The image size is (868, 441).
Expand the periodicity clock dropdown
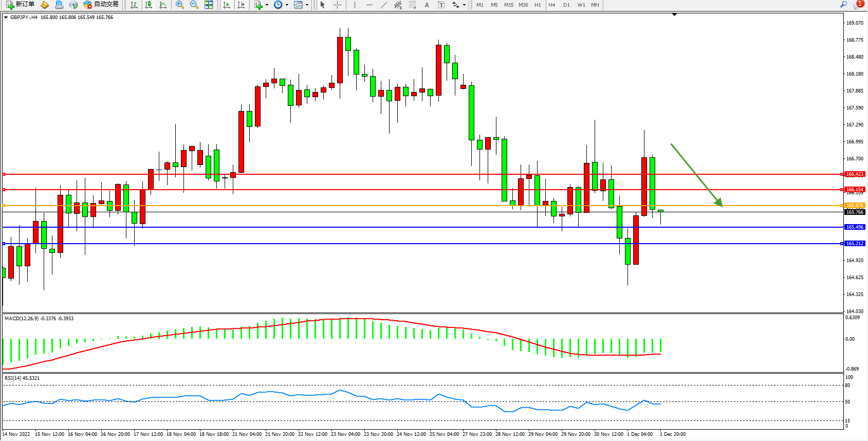[287, 5]
